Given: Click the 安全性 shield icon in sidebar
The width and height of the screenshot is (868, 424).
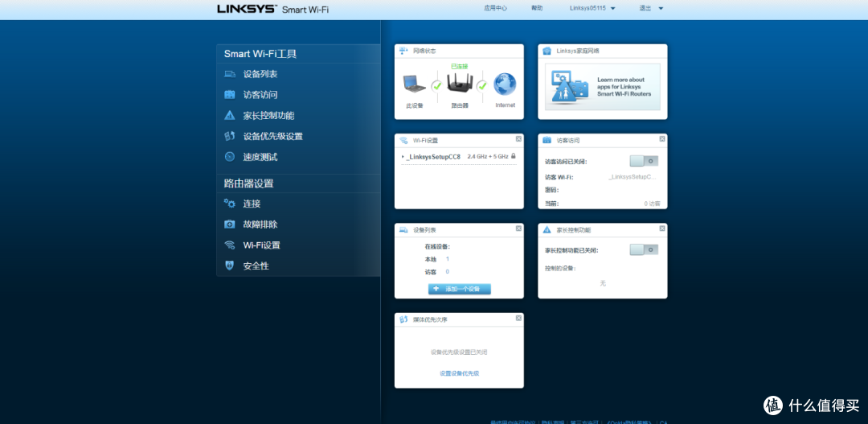Looking at the screenshot, I should (x=229, y=266).
